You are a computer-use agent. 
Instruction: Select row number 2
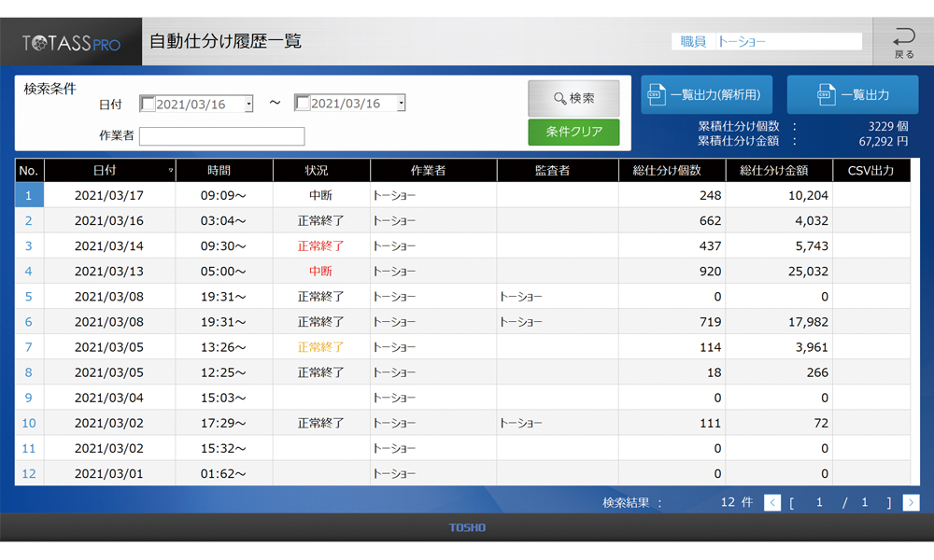(x=29, y=221)
